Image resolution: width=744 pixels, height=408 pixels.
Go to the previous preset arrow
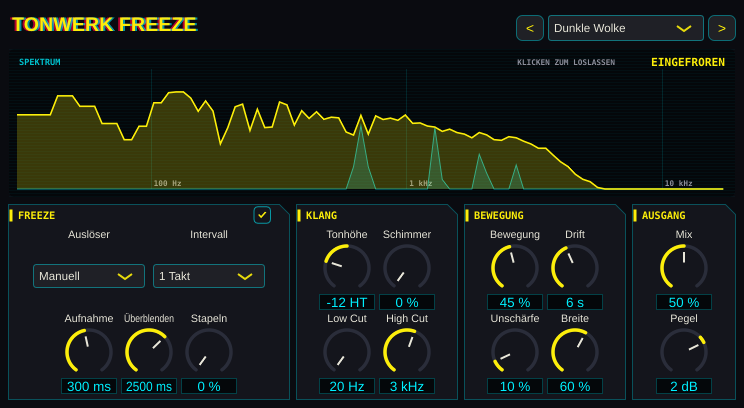pyautogui.click(x=530, y=28)
